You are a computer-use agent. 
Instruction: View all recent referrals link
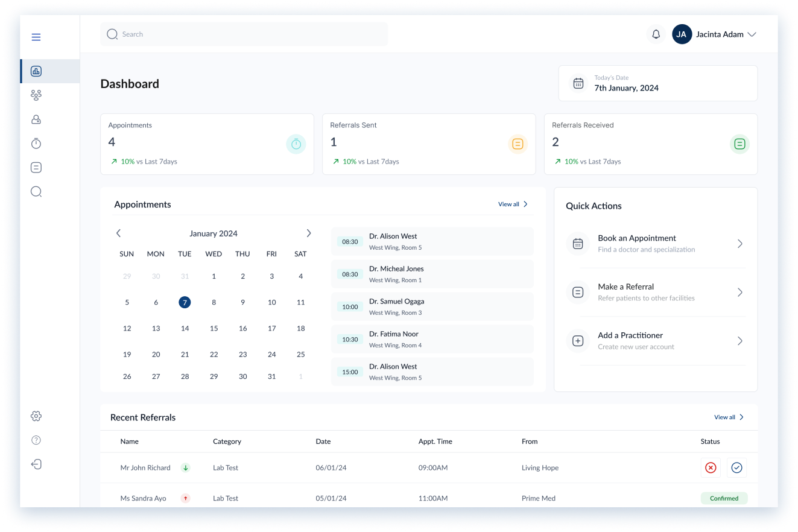729,417
